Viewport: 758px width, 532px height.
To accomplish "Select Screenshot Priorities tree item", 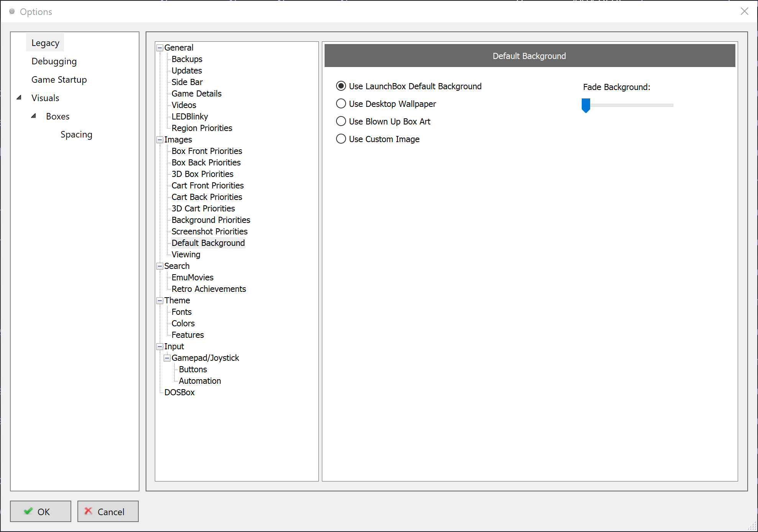I will point(210,232).
